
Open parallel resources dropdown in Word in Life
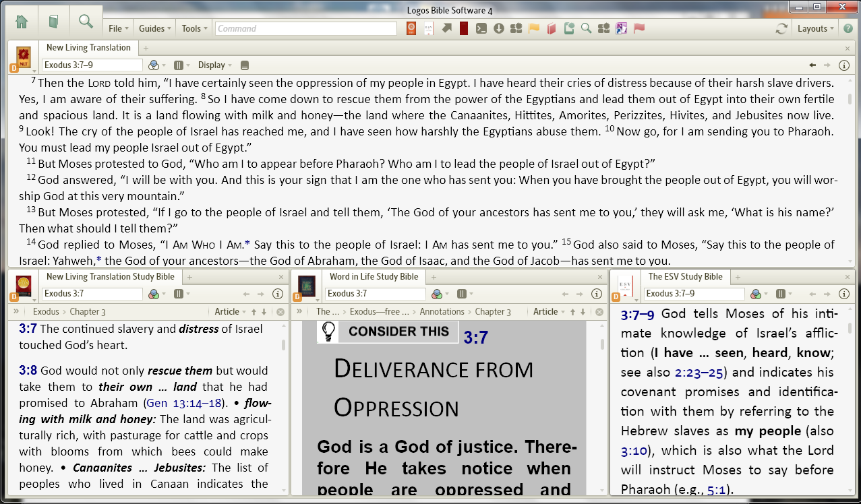pyautogui.click(x=465, y=294)
